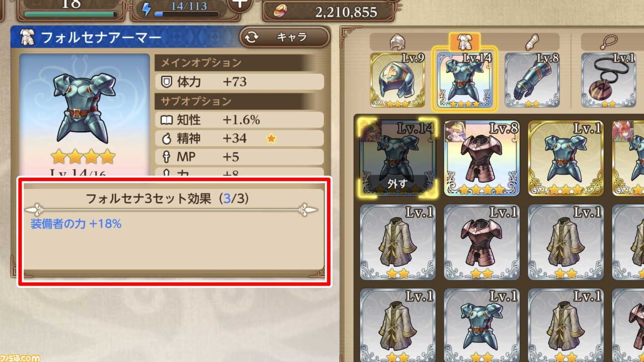Select the gold-framed Lv.1 Forcena armor

click(x=566, y=158)
